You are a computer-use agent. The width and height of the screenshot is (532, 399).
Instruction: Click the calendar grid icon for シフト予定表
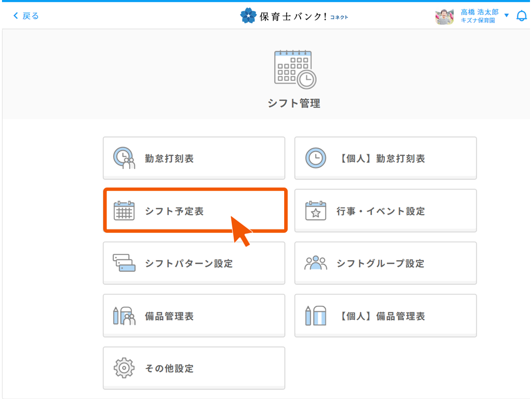[x=124, y=211]
